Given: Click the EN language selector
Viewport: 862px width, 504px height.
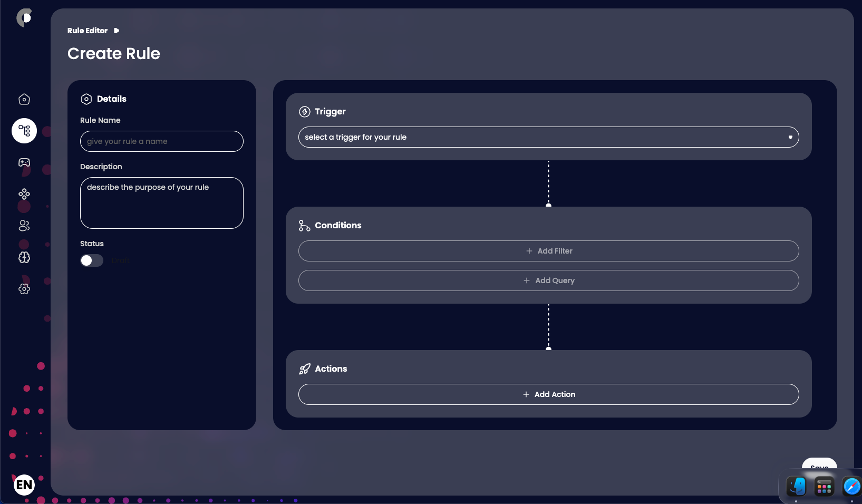Looking at the screenshot, I should 24,485.
